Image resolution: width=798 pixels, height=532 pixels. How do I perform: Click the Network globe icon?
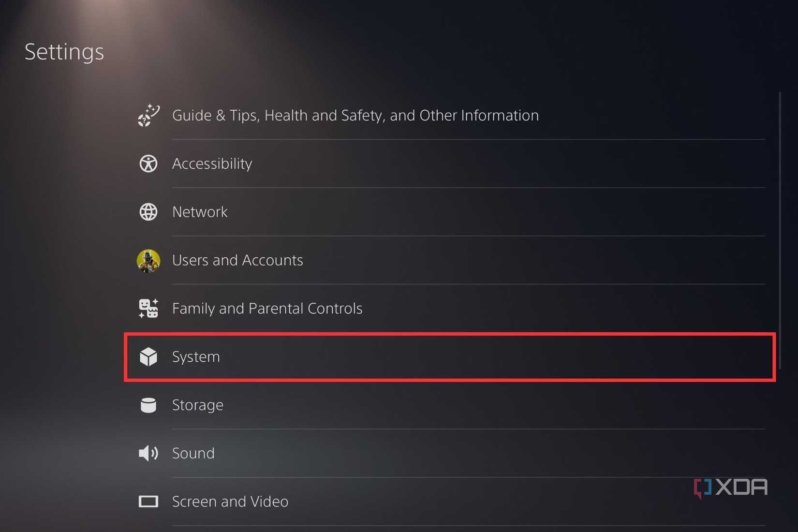coord(148,211)
